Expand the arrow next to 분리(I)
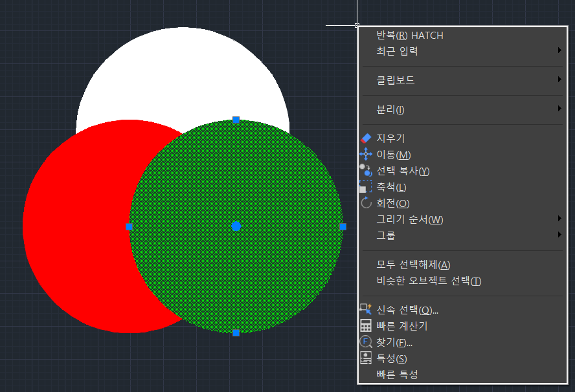 click(559, 109)
